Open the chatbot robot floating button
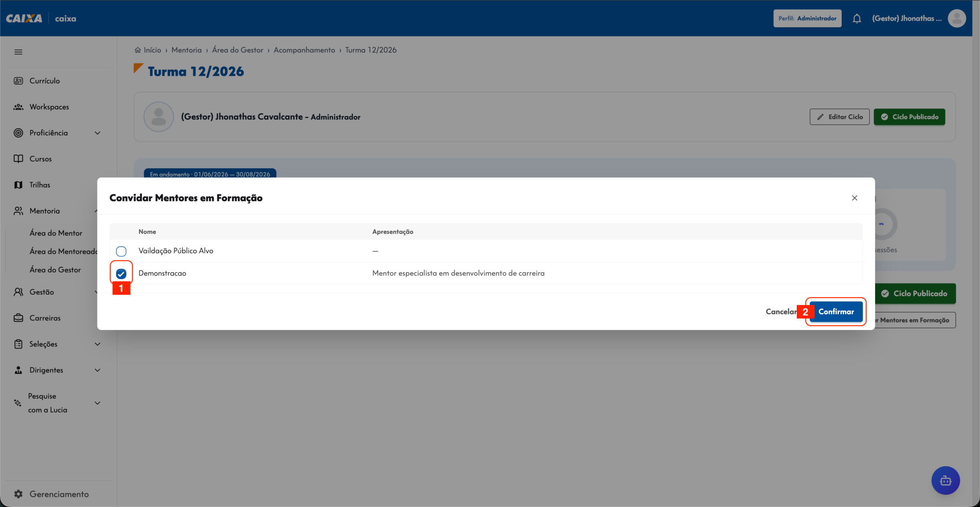This screenshot has width=980, height=507. 946,480
